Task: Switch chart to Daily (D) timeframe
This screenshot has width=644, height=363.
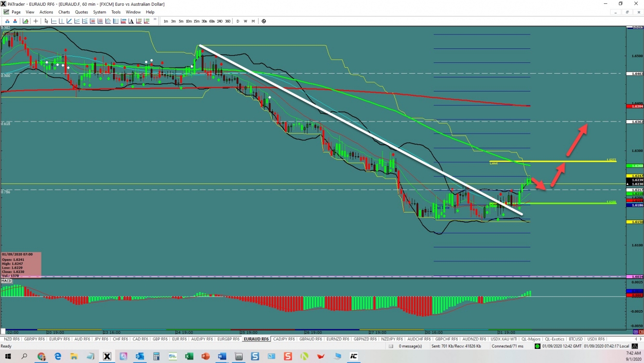Action: point(238,21)
